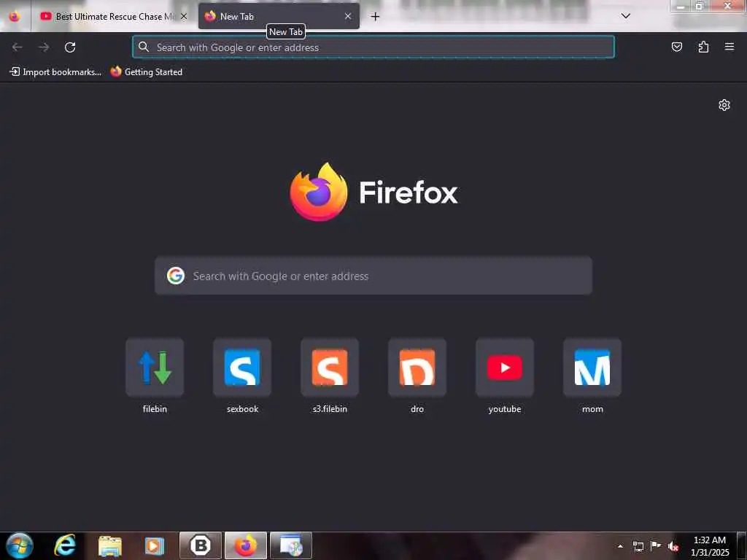Open the Action Center flag icon
This screenshot has width=747, height=560.
[x=656, y=546]
